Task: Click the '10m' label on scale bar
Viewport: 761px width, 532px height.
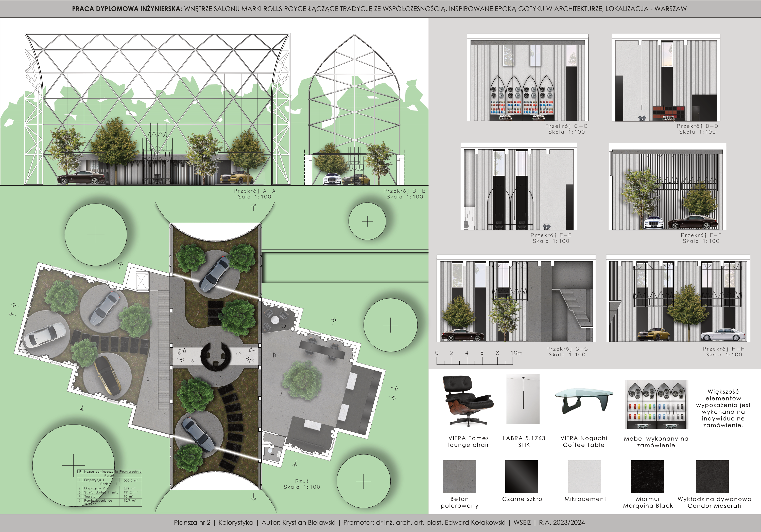Action: click(516, 353)
